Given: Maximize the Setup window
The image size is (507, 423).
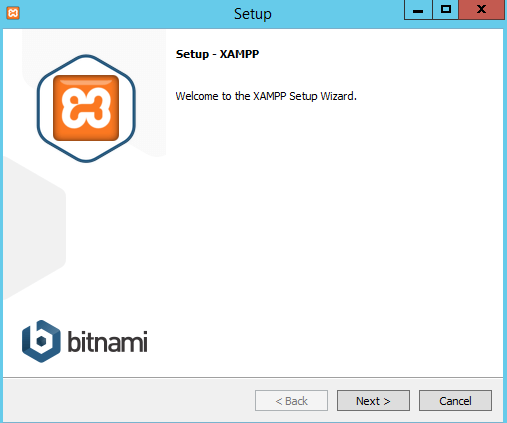Looking at the screenshot, I should (446, 10).
